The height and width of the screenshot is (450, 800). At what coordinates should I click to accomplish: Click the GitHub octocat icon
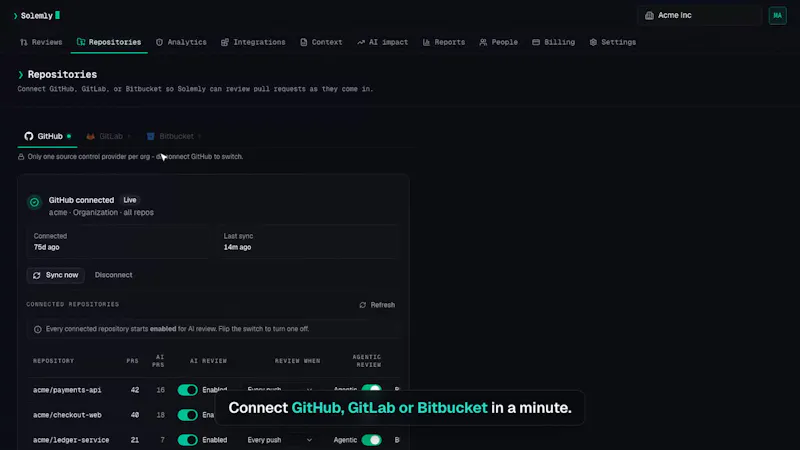[29, 136]
